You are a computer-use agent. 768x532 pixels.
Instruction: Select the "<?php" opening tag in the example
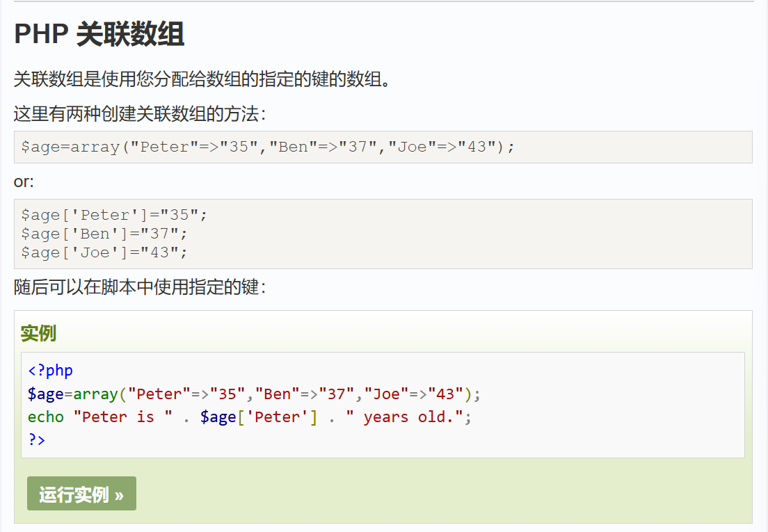coord(49,370)
